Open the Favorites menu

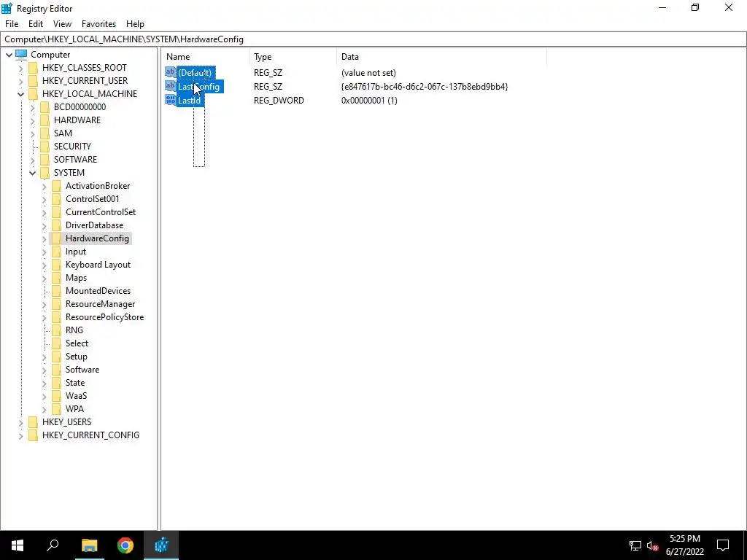click(x=98, y=24)
